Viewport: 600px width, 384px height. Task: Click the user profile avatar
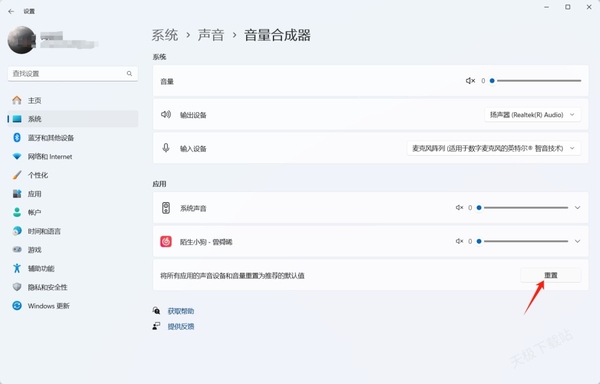[x=22, y=40]
